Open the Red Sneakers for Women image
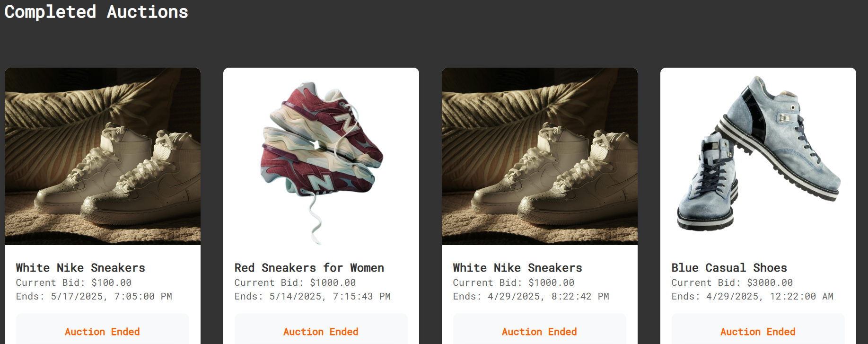Image resolution: width=868 pixels, height=344 pixels. pyautogui.click(x=321, y=156)
